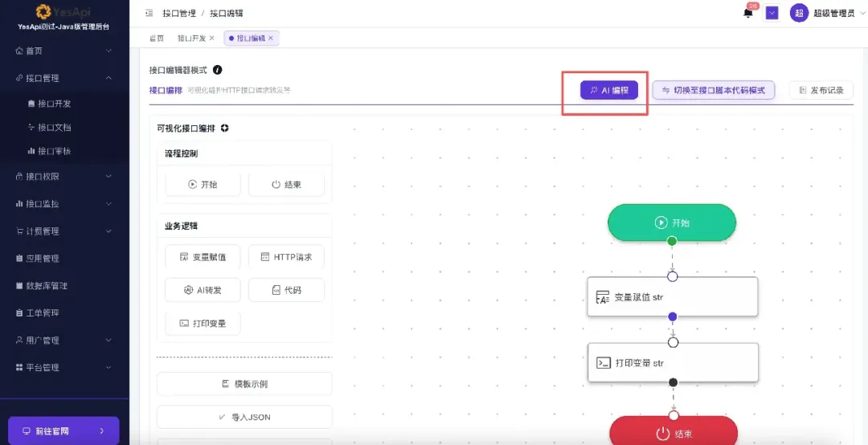
Task: Open 接口开发 in the sidebar
Action: (55, 104)
